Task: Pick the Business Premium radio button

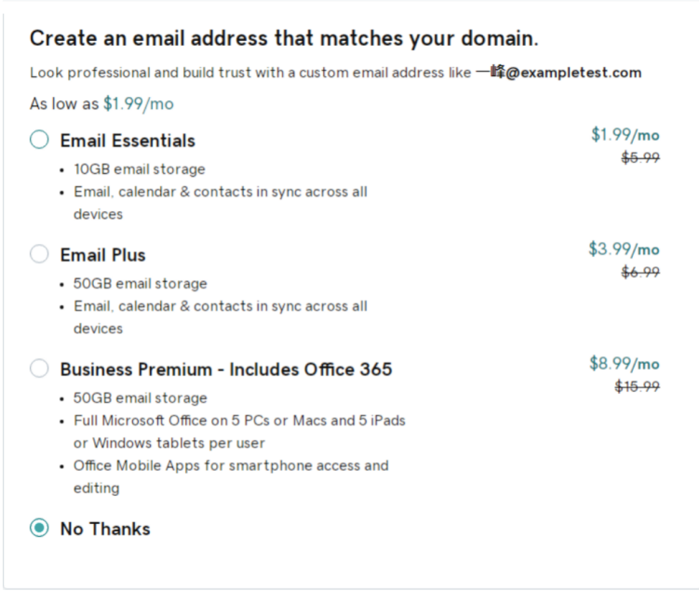Action: (39, 369)
